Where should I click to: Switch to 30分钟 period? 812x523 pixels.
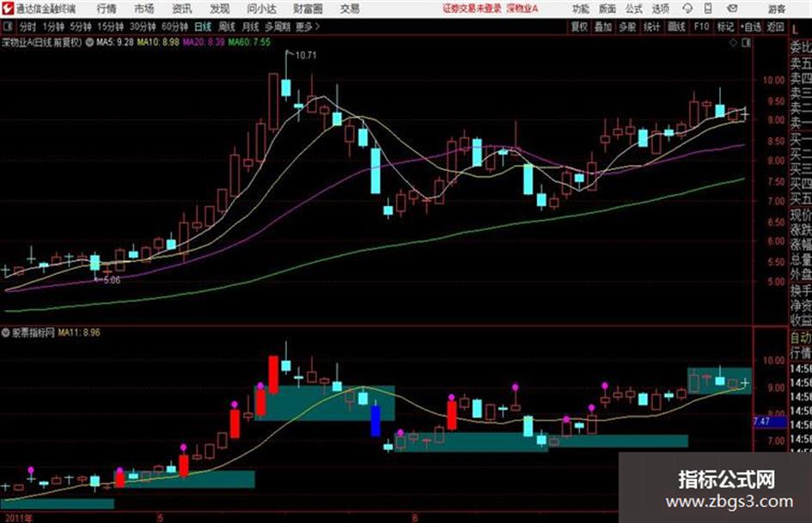[x=143, y=27]
